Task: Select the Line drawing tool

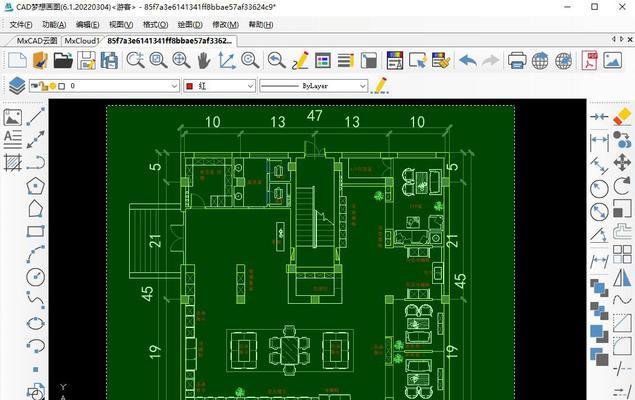Action: pyautogui.click(x=36, y=117)
